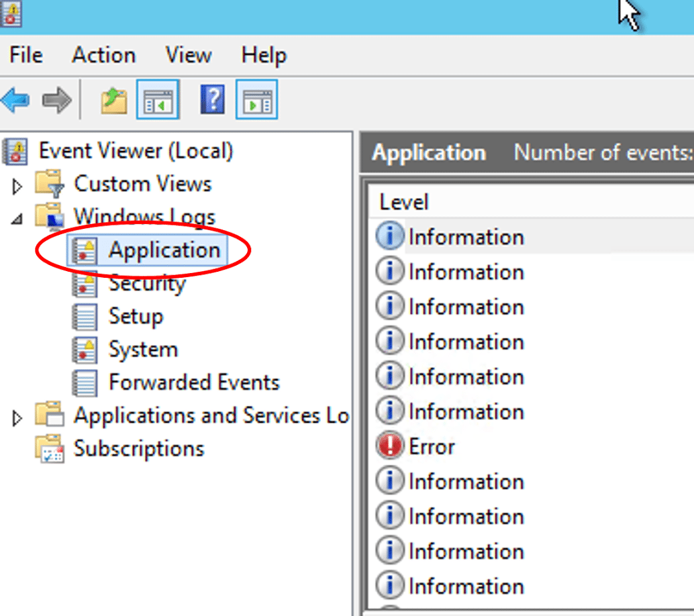Select the System log
694x616 pixels.
click(143, 350)
